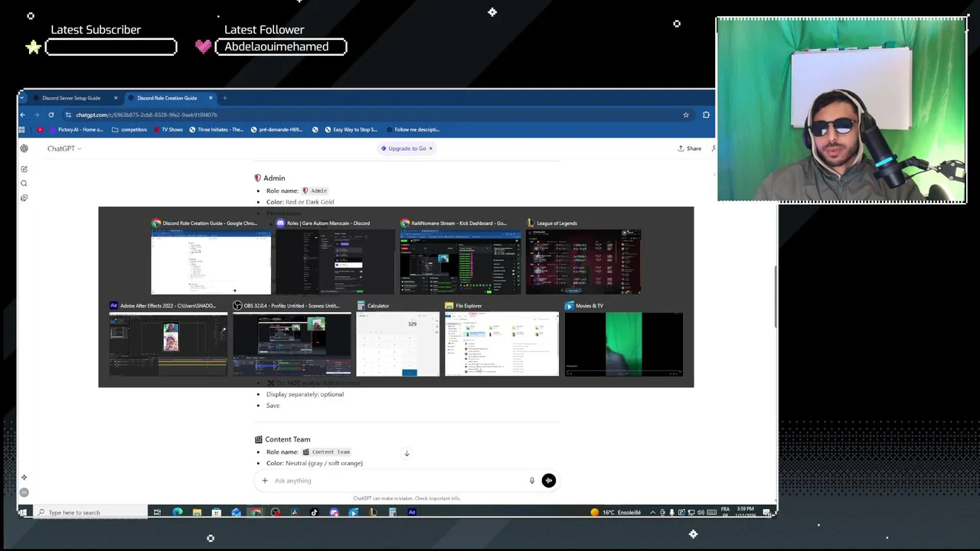
Task: Click the Upgrade to Go button
Action: [403, 148]
